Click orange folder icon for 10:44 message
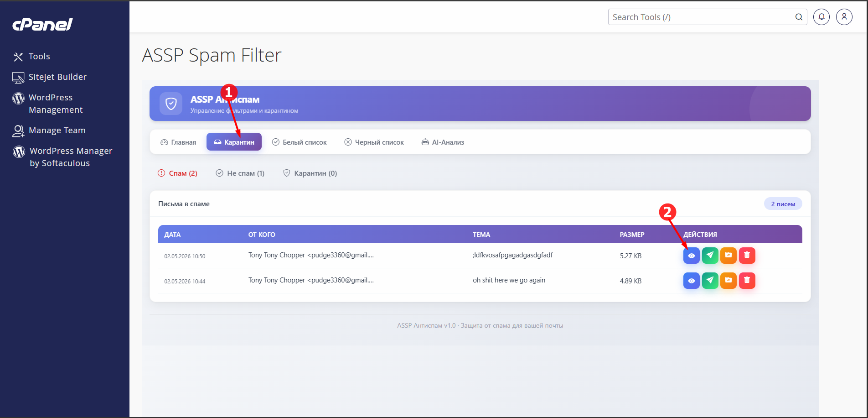The width and height of the screenshot is (868, 418). pos(728,281)
